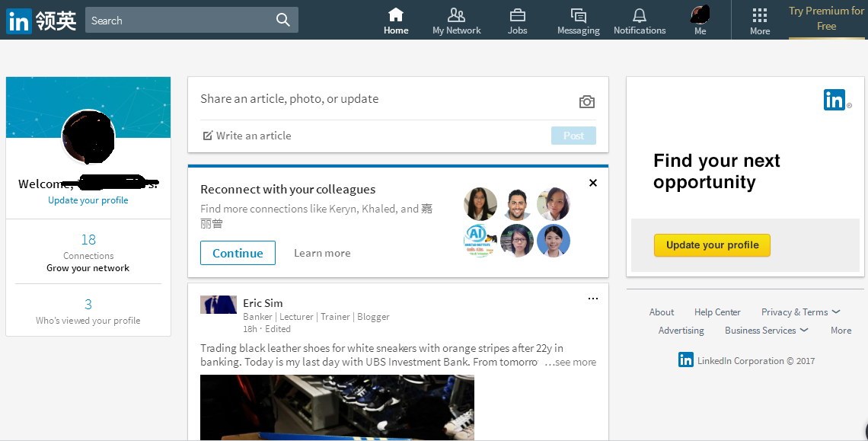
Task: Click the More footer link
Action: tap(841, 331)
